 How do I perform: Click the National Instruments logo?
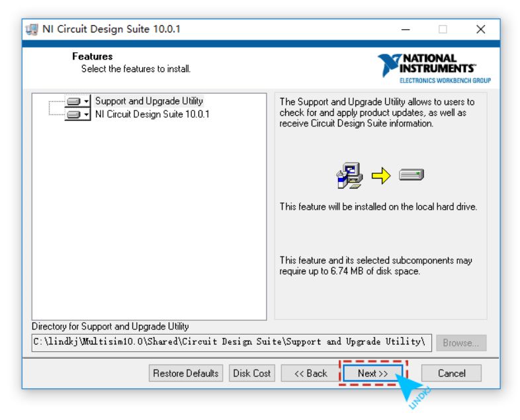[434, 68]
